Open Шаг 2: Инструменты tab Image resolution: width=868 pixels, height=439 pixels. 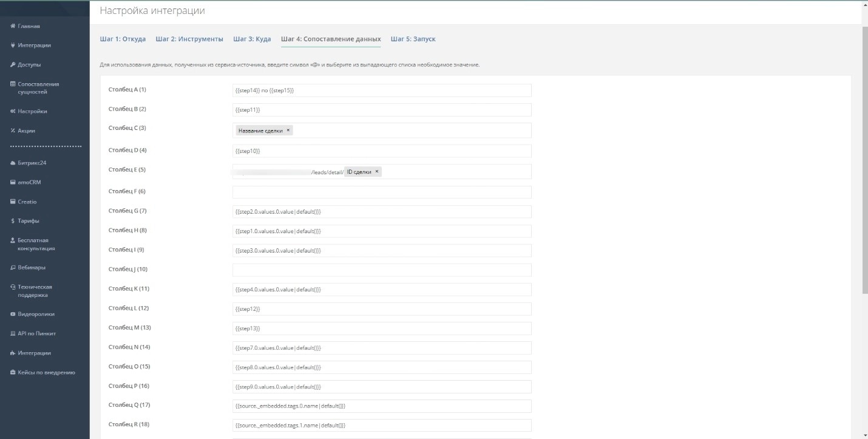189,39
